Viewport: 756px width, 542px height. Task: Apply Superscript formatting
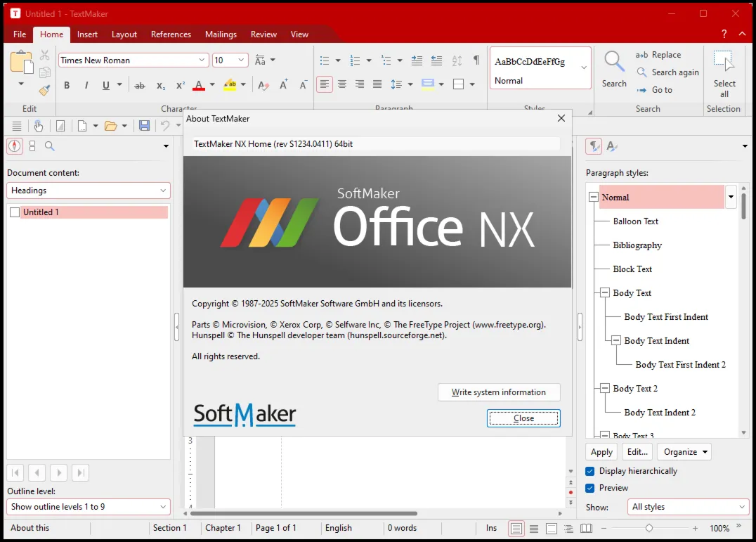coord(181,85)
